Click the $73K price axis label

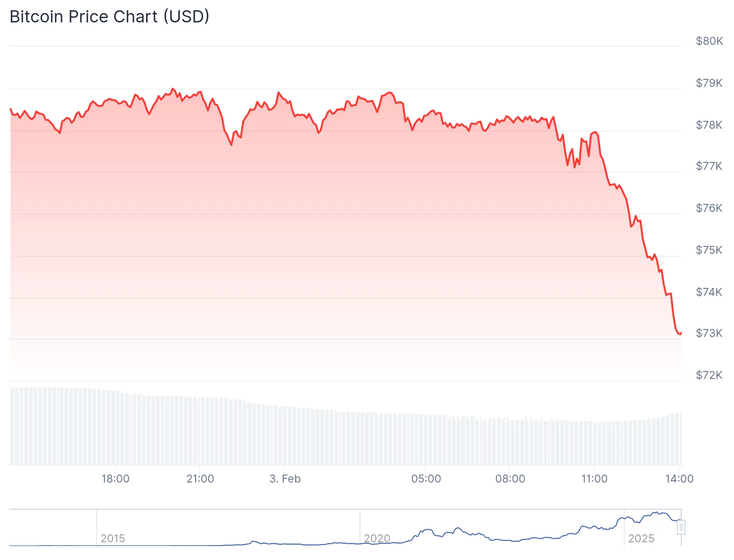[x=709, y=333]
